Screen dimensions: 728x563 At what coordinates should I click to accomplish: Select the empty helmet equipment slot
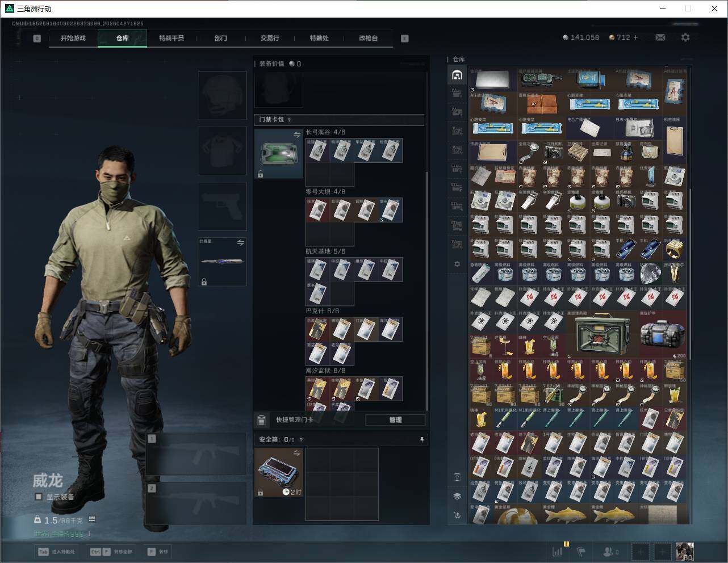pyautogui.click(x=223, y=95)
